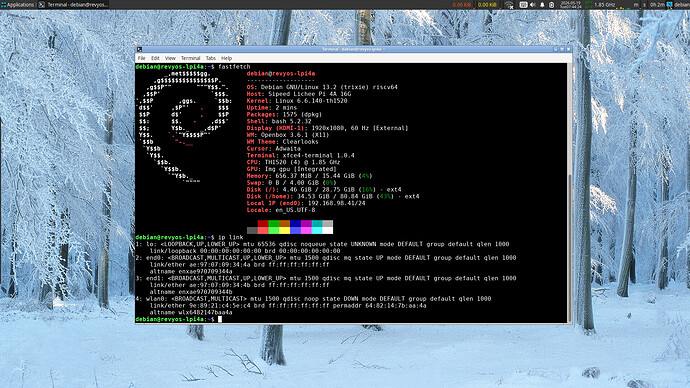Maximize the Terminal window

[x=562, y=49]
